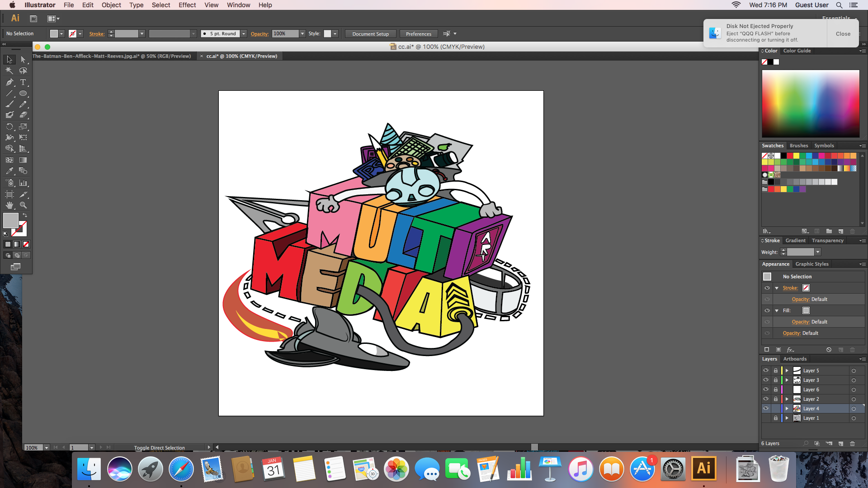Hide Layer 6 with eye icon
The height and width of the screenshot is (488, 868).
766,389
